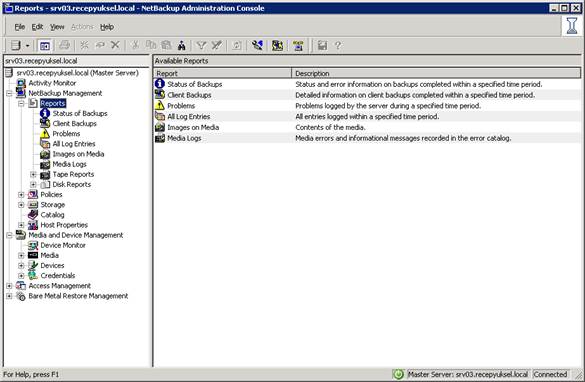Expand the Access Management node
The image size is (585, 382).
pyautogui.click(x=9, y=286)
